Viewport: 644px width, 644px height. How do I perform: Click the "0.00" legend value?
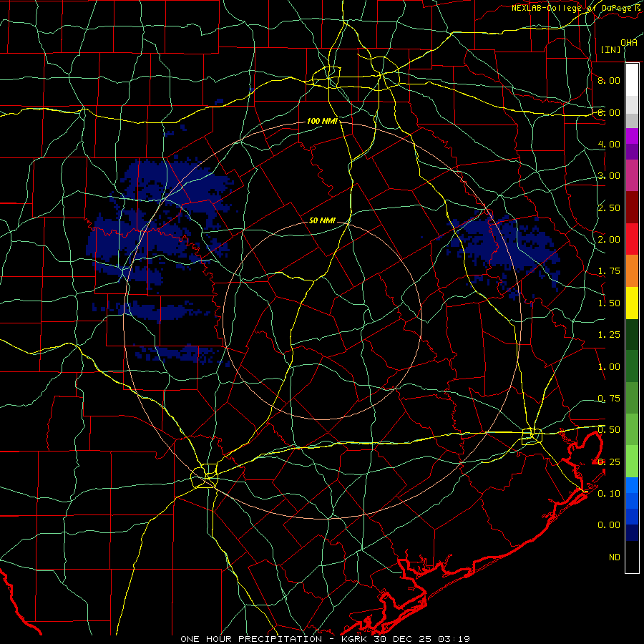[x=609, y=525]
